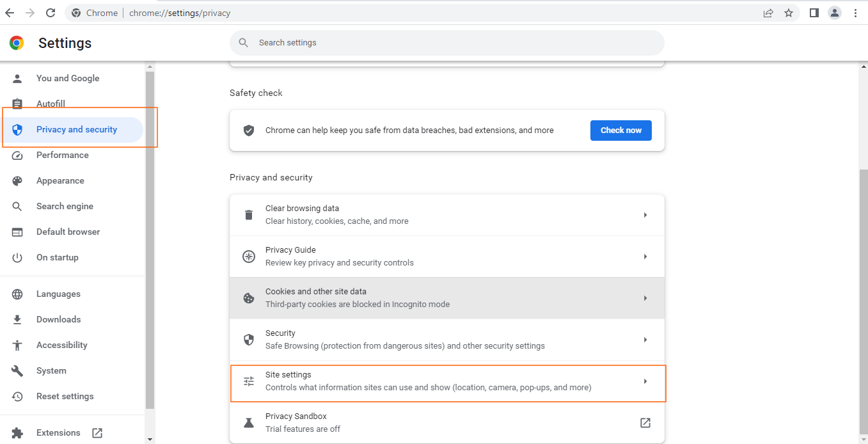The width and height of the screenshot is (868, 444).
Task: Click the shield icon next to Security
Action: point(249,339)
